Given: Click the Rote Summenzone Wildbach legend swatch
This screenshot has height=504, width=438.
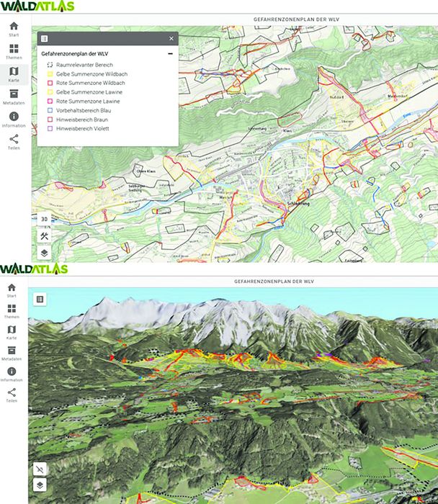Looking at the screenshot, I should (49, 84).
